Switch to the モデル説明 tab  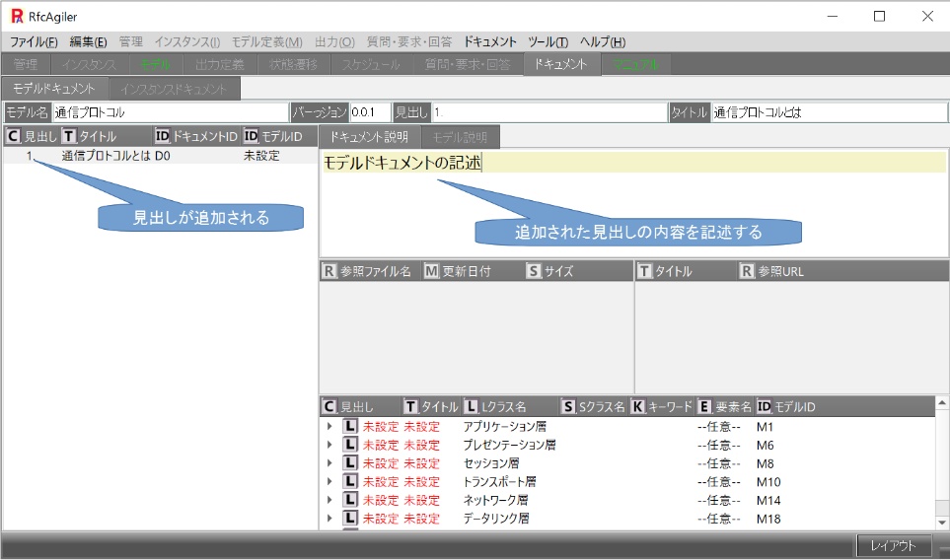(x=460, y=137)
